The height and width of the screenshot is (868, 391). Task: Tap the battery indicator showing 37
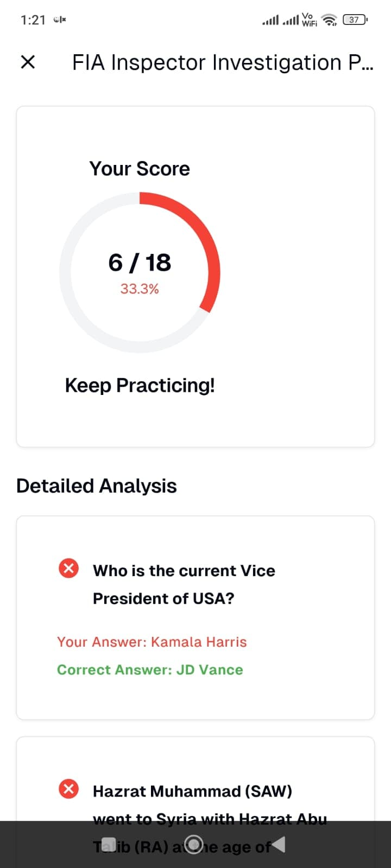pos(355,20)
